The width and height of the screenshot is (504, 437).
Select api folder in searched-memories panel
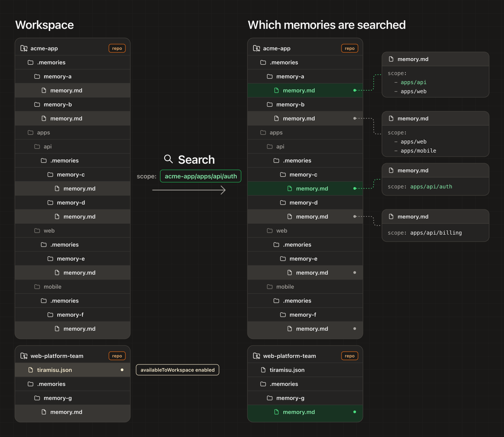point(305,147)
